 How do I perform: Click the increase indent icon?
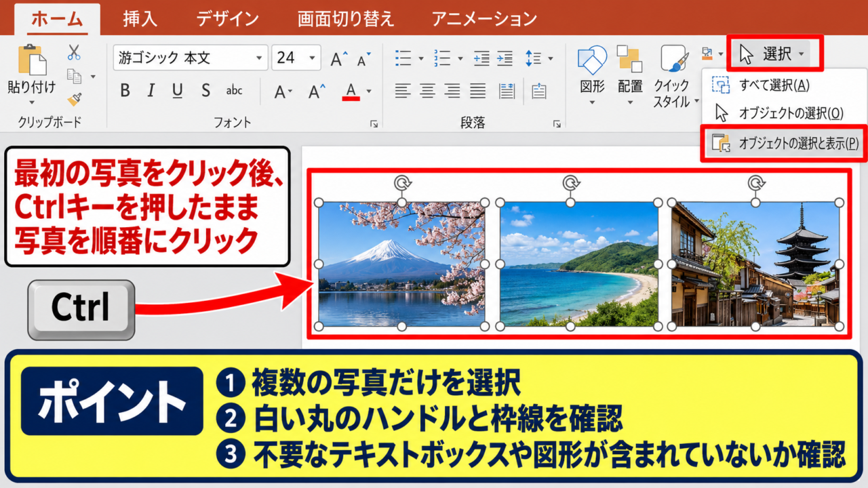(505, 58)
